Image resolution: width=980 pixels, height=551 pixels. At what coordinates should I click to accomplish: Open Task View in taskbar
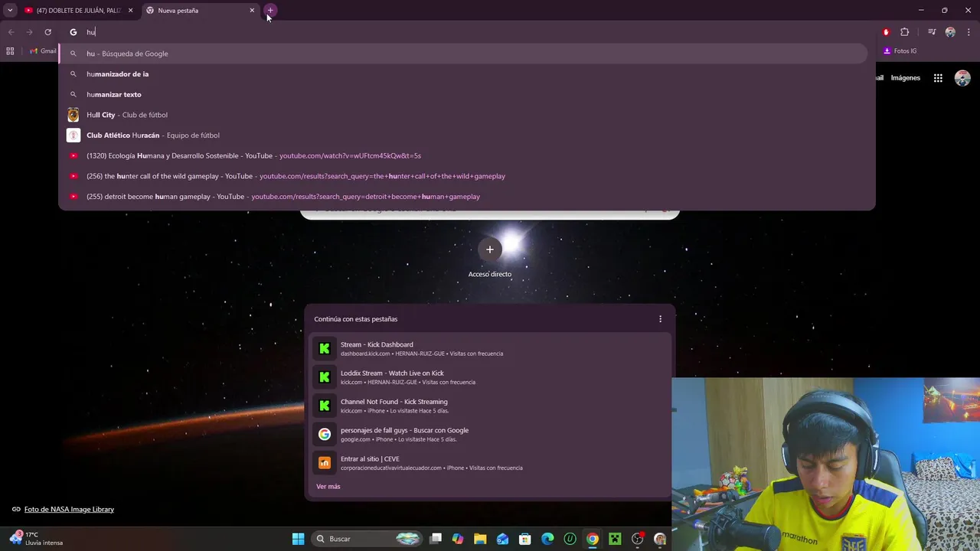tap(436, 539)
